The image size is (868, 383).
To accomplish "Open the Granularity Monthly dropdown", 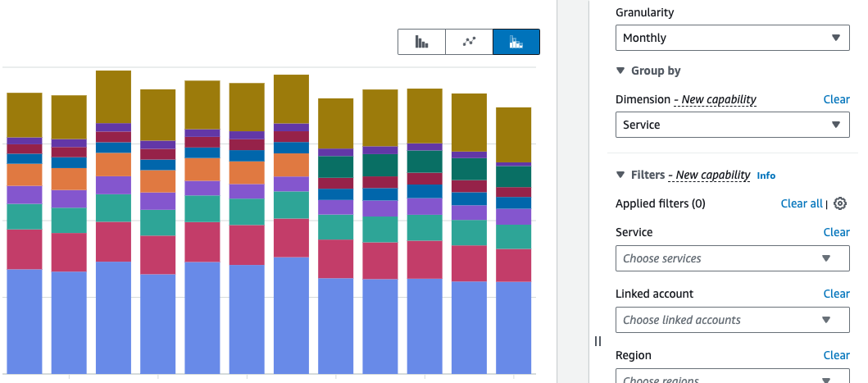I will coord(733,38).
